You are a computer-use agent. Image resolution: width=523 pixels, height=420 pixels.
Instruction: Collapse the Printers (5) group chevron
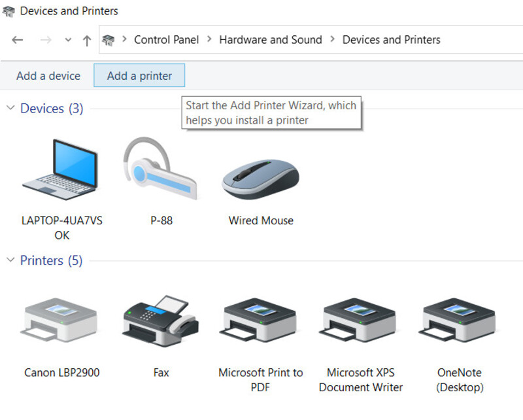[10, 260]
